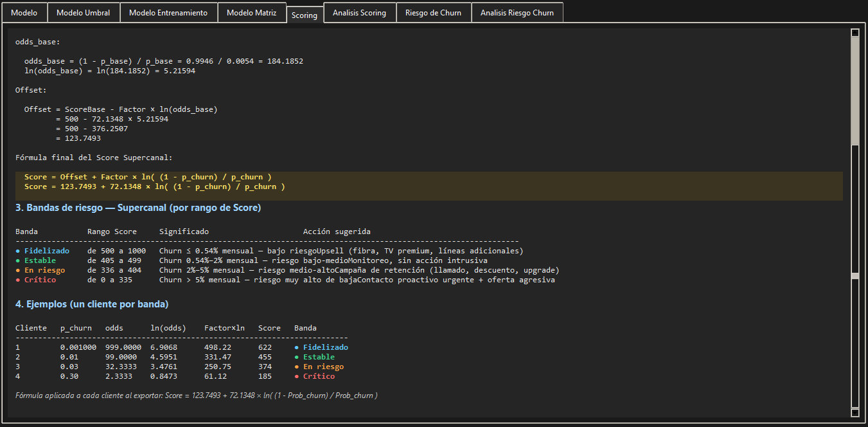Open the Modelo Umbral tab
Viewport: 868px width, 427px height.
pos(84,12)
